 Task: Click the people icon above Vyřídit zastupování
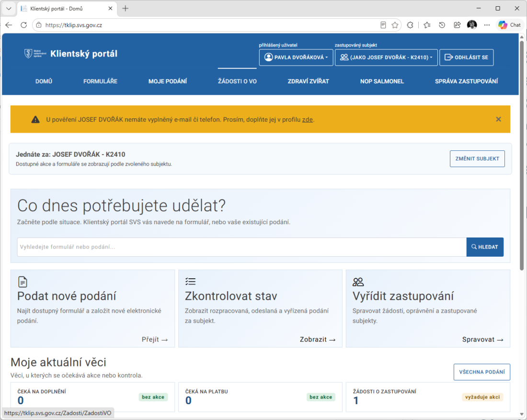[x=358, y=282]
